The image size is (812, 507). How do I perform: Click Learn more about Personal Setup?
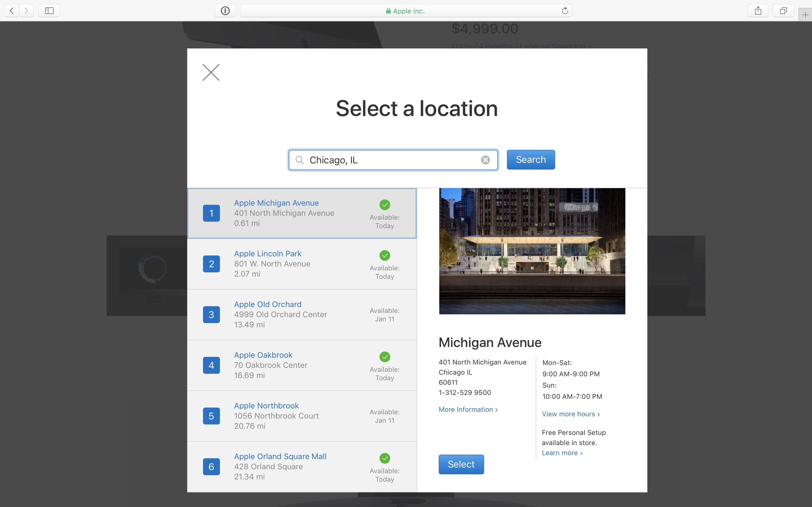[x=562, y=453]
